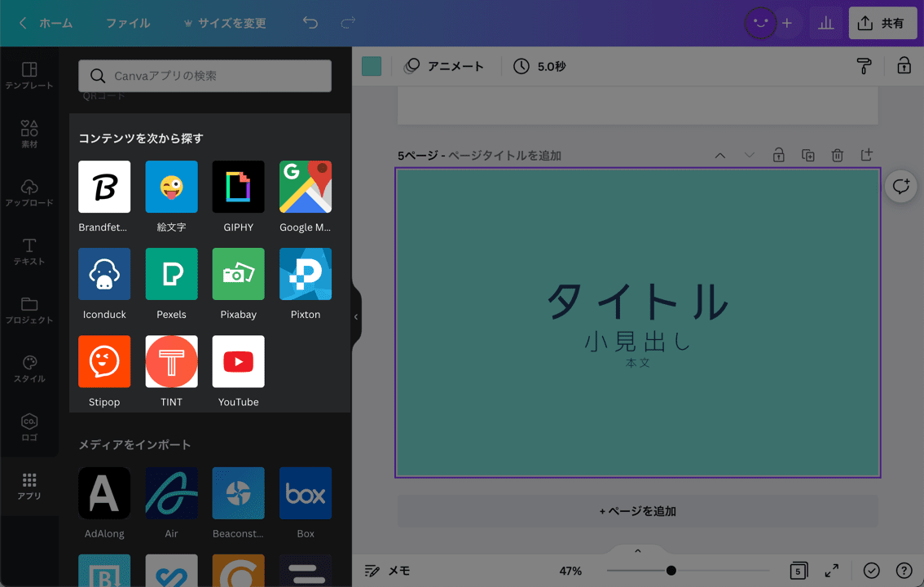Move page 5 up with the chevron
Image resolution: width=924 pixels, height=587 pixels.
coord(719,154)
